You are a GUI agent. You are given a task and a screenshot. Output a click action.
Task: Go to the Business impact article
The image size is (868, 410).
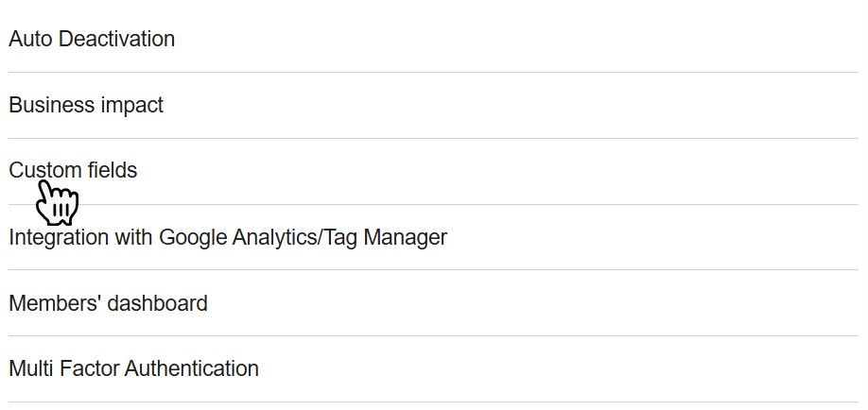(x=86, y=106)
